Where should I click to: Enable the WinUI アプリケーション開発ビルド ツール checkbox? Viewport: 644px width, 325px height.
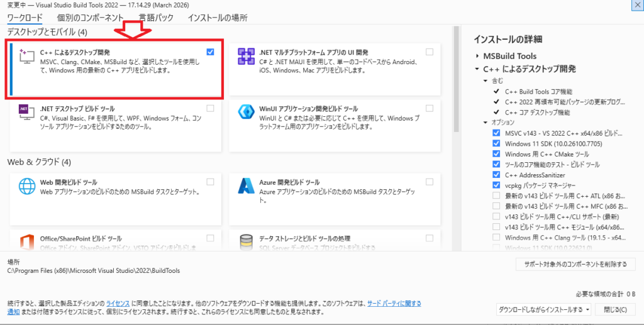[x=429, y=108]
